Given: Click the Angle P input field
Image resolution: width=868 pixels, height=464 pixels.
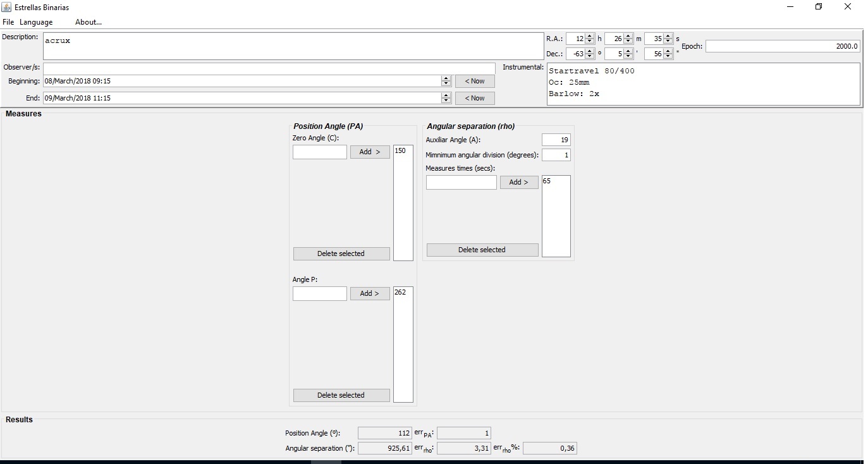Looking at the screenshot, I should [x=320, y=293].
